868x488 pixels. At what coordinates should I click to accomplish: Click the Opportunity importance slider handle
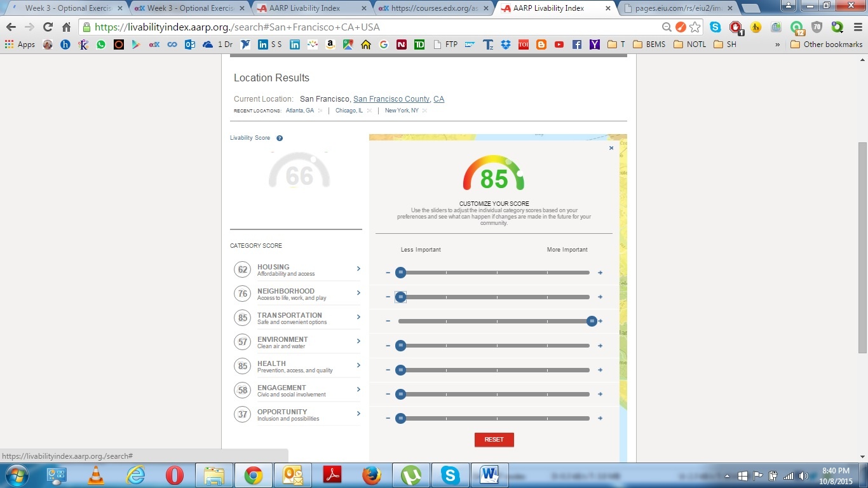click(400, 418)
